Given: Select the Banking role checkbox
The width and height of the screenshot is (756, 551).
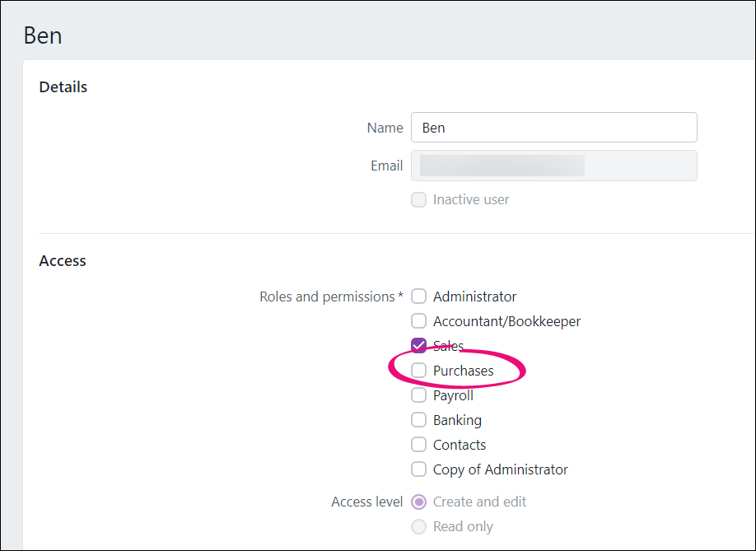Looking at the screenshot, I should point(418,419).
